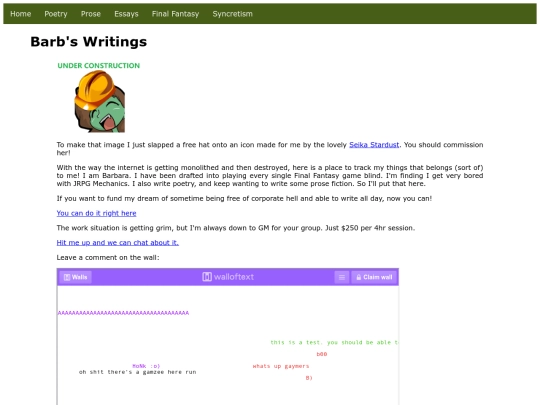The image size is (540, 405).
Task: Click the UNDER CONSTRUCTION green text
Action: coord(98,65)
